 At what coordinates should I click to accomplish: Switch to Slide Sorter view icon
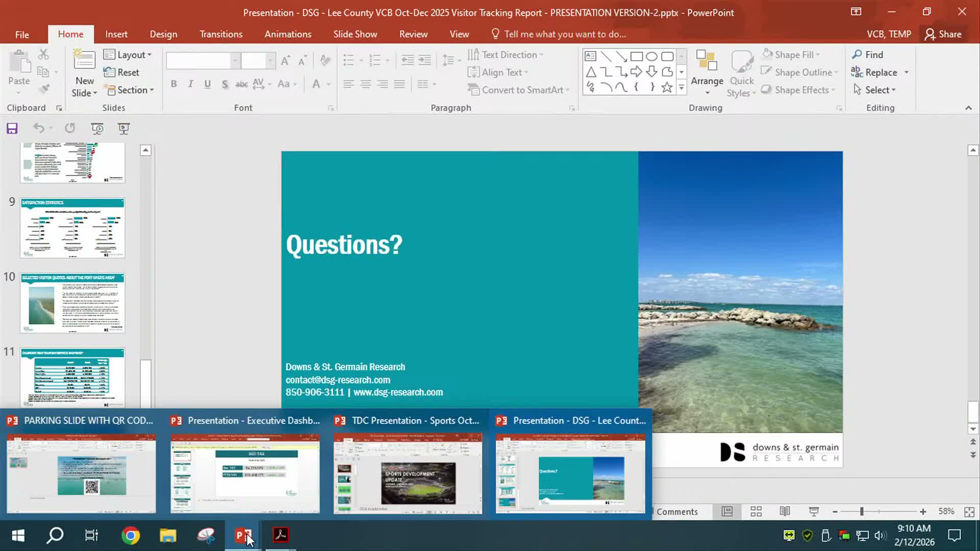[756, 511]
